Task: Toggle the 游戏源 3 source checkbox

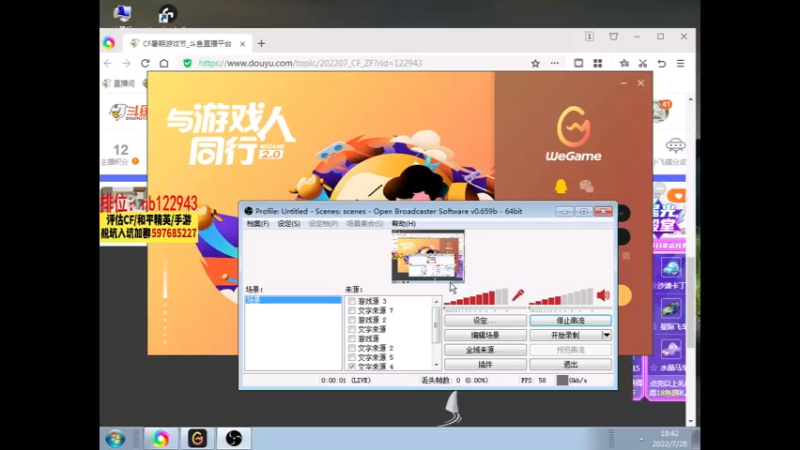Action: 352,301
